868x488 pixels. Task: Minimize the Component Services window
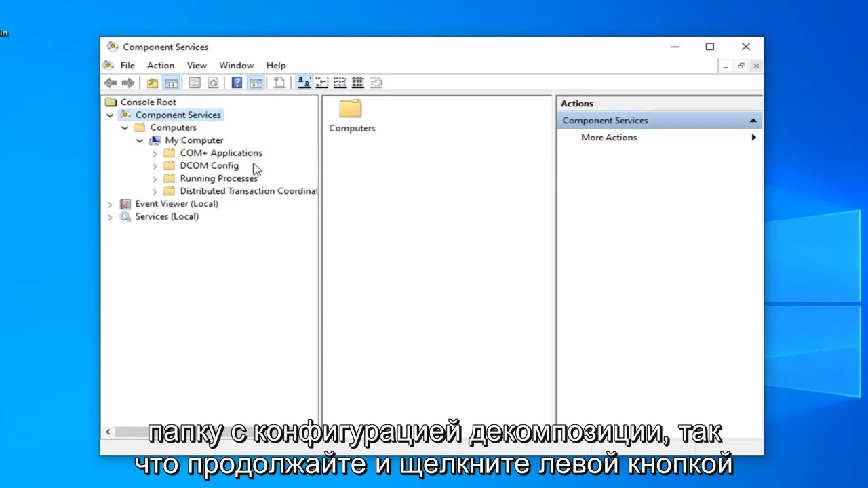(x=674, y=47)
